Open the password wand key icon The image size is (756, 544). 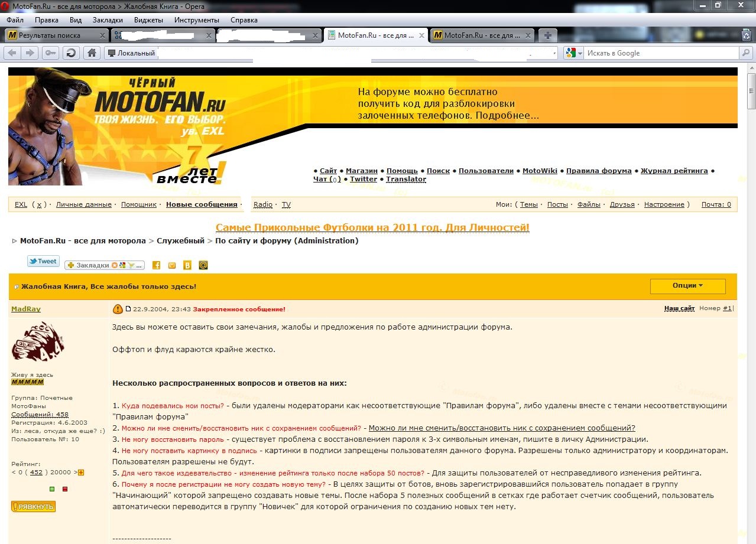(x=51, y=53)
